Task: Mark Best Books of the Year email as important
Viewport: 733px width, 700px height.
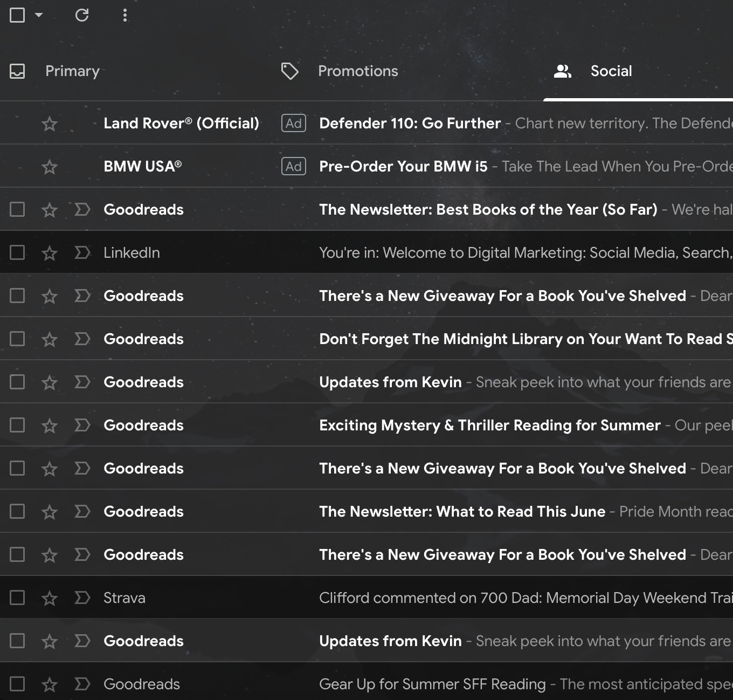Action: [x=82, y=209]
